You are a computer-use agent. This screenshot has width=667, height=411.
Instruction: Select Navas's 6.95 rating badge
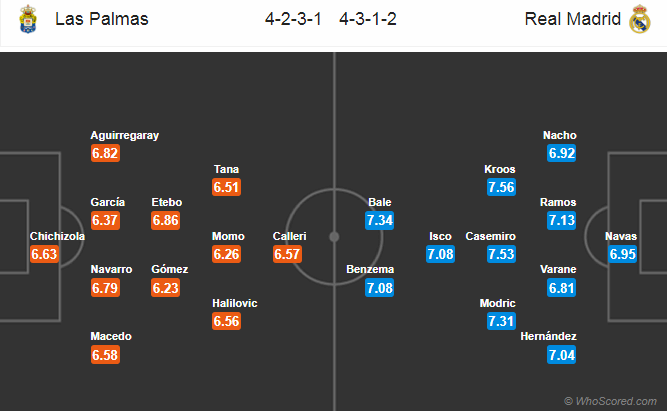point(621,254)
